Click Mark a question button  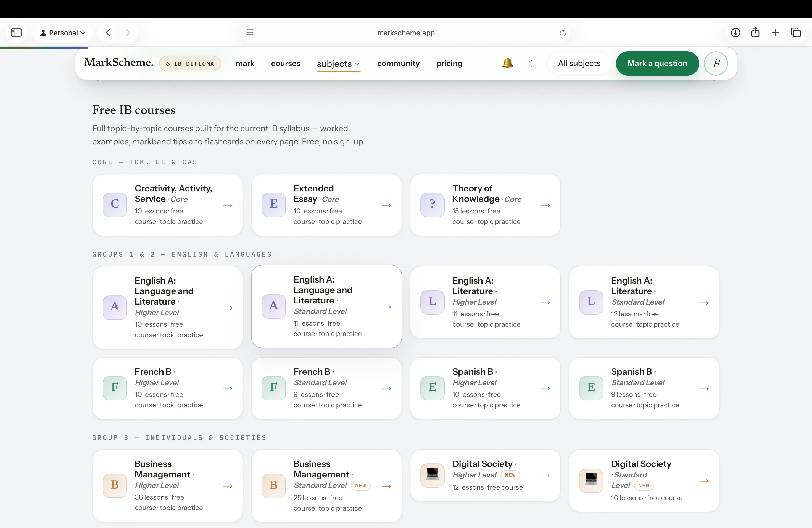click(x=657, y=64)
